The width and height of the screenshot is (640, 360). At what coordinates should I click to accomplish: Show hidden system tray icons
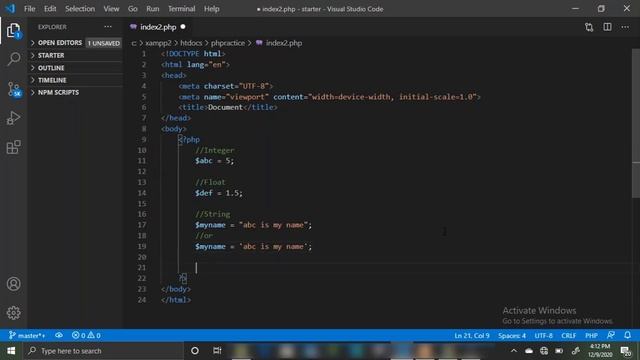tap(513, 351)
